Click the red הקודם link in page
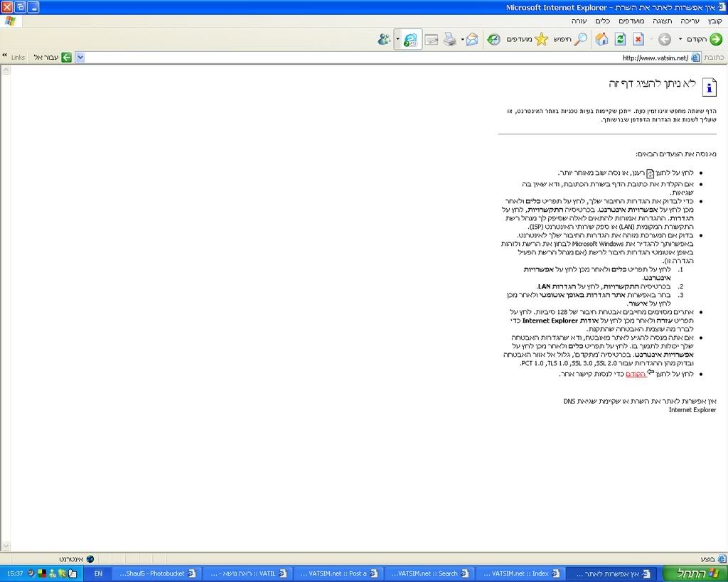This screenshot has width=728, height=582. coord(636,374)
